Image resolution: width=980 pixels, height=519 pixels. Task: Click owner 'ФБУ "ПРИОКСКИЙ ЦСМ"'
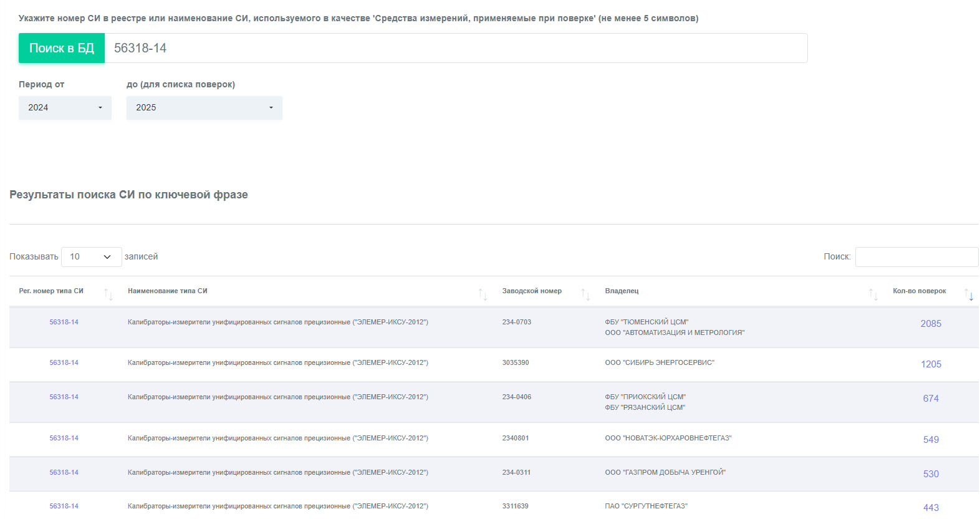pyautogui.click(x=645, y=397)
